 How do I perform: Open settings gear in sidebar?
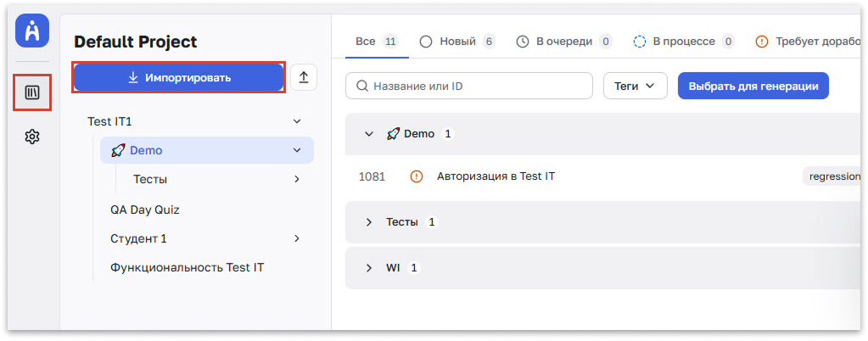(32, 137)
